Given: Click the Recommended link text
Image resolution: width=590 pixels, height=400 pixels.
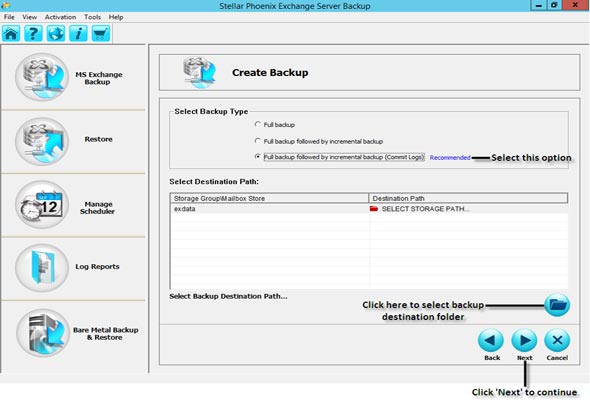Looking at the screenshot, I should pyautogui.click(x=450, y=158).
